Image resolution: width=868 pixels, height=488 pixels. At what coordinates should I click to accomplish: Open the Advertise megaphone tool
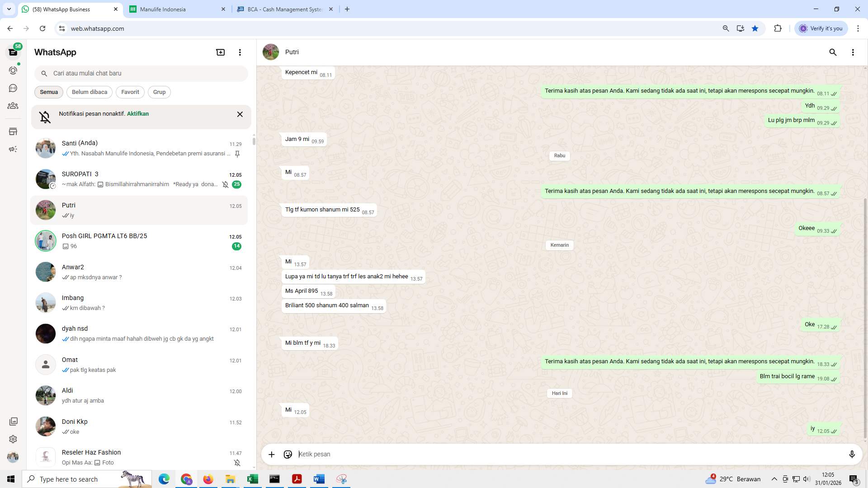13,149
